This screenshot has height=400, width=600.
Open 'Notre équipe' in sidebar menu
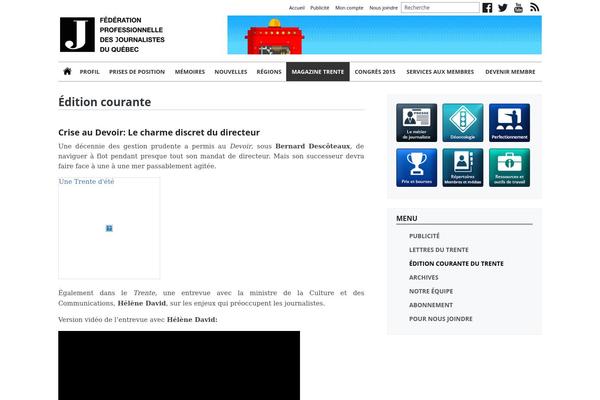[x=431, y=291]
